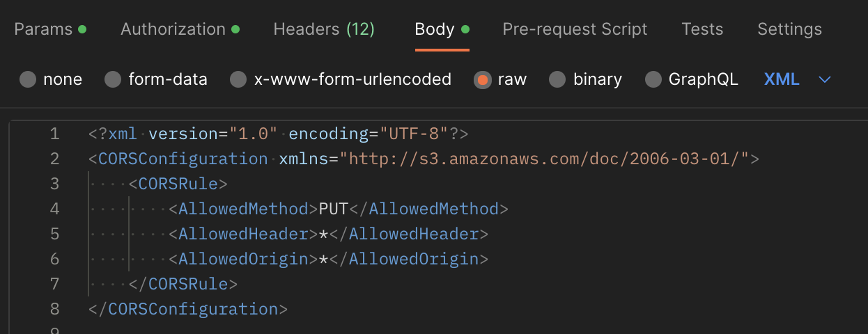This screenshot has height=334, width=868.
Task: Place cursor on the PUT AllowedMethod line
Action: [339, 209]
